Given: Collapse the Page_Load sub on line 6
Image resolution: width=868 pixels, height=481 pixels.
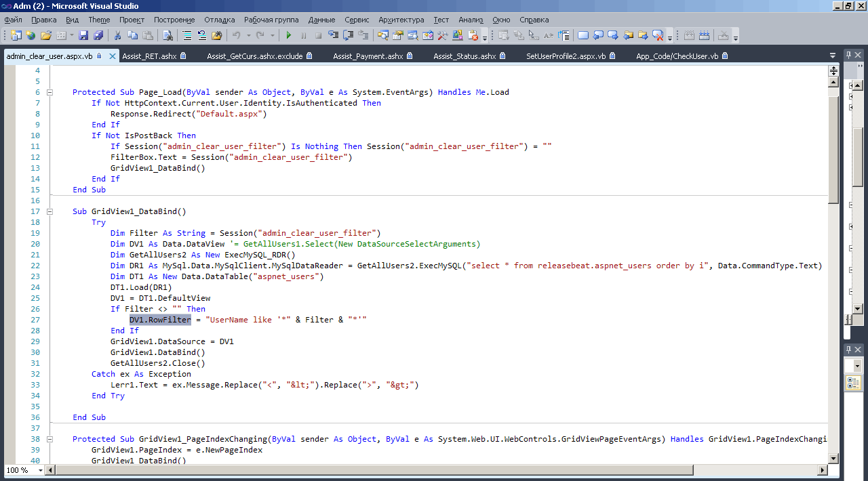Looking at the screenshot, I should tap(50, 92).
